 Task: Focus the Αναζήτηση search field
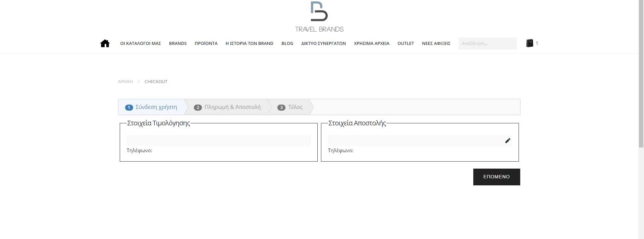pyautogui.click(x=487, y=43)
